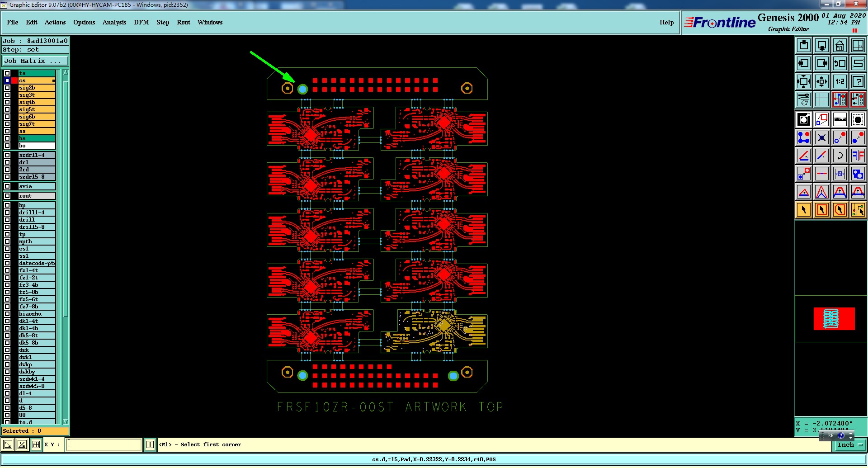
Task: Open the File menu
Action: tap(13, 22)
